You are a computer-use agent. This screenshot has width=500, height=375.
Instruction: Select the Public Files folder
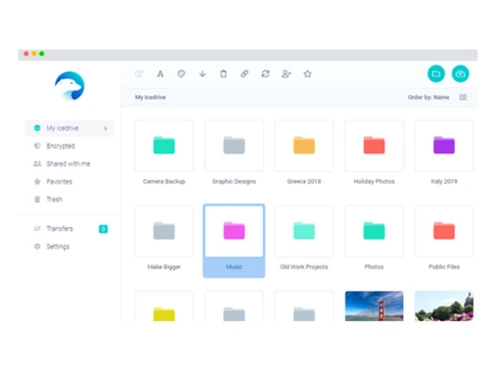[x=444, y=231]
